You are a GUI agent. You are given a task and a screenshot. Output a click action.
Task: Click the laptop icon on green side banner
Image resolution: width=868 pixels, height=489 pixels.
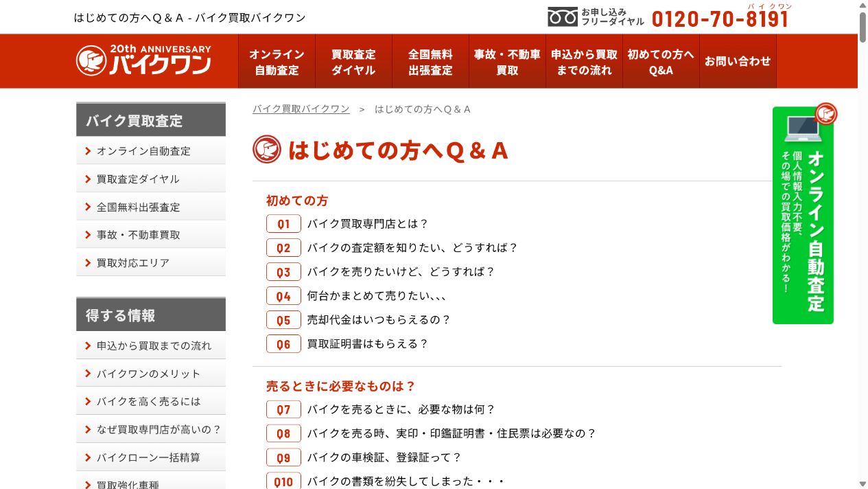point(803,128)
